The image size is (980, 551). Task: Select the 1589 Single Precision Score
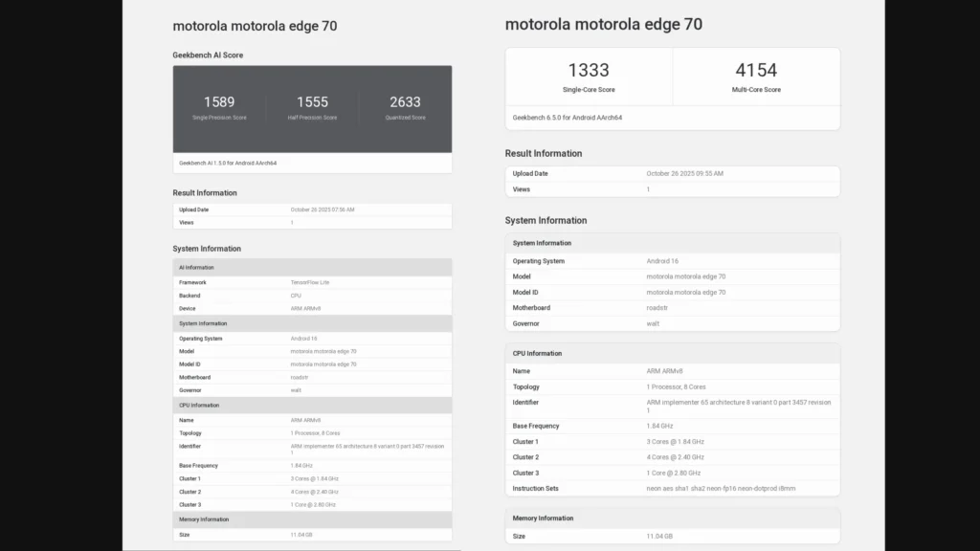[x=219, y=101]
